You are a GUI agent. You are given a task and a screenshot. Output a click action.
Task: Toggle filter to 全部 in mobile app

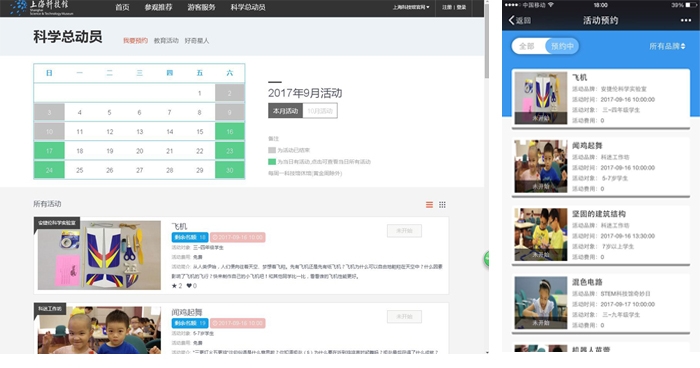click(x=527, y=46)
